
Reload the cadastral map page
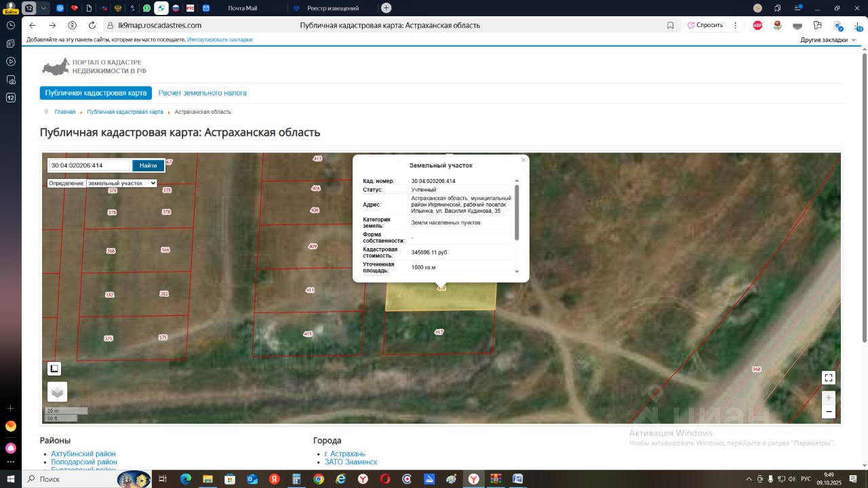[92, 25]
